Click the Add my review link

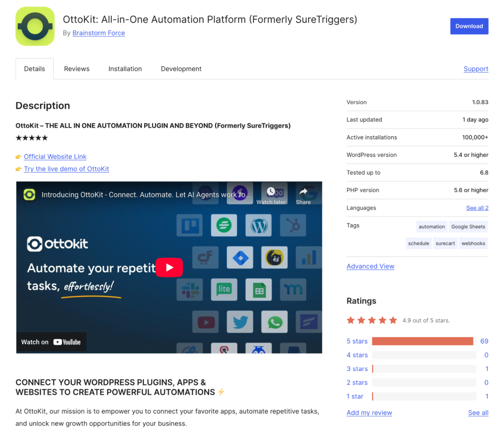[x=369, y=413]
